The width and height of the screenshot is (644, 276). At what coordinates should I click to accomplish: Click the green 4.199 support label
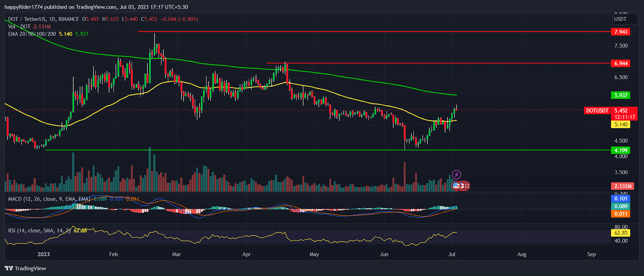coord(621,150)
